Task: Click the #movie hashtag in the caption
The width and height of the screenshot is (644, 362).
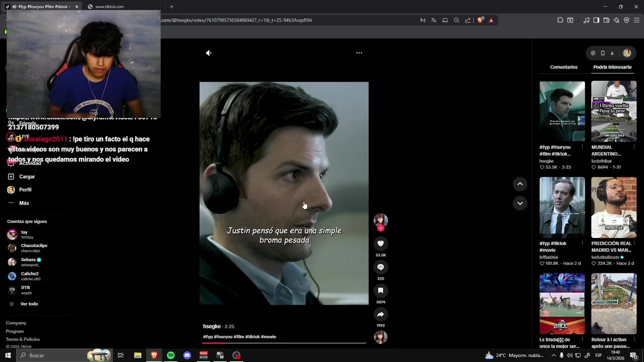Action: [x=269, y=337]
